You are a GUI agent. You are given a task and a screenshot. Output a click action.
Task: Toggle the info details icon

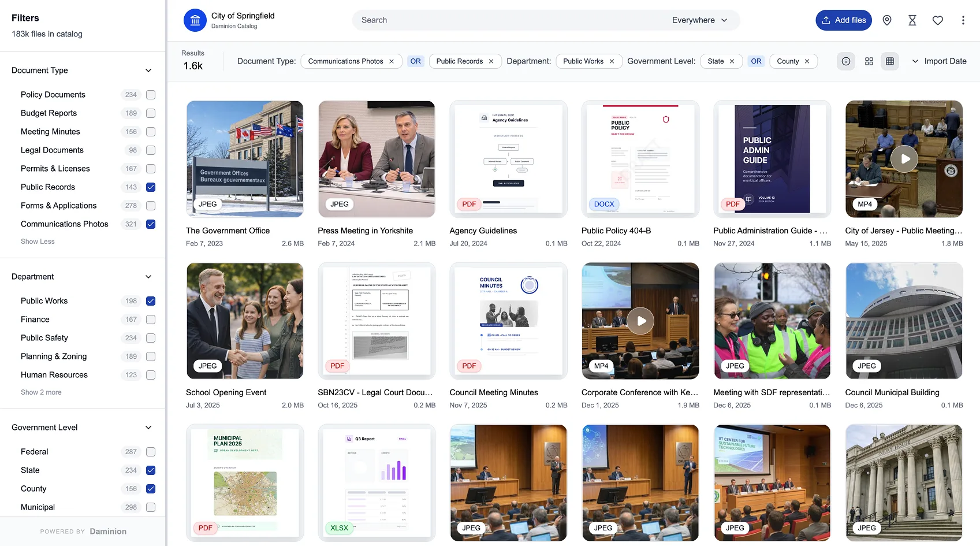[x=846, y=61]
